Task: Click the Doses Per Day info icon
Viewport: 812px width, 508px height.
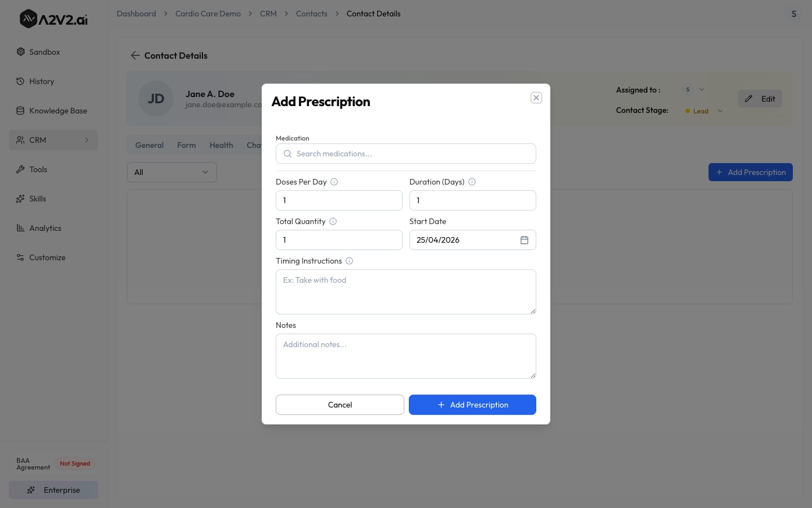Action: click(x=334, y=182)
